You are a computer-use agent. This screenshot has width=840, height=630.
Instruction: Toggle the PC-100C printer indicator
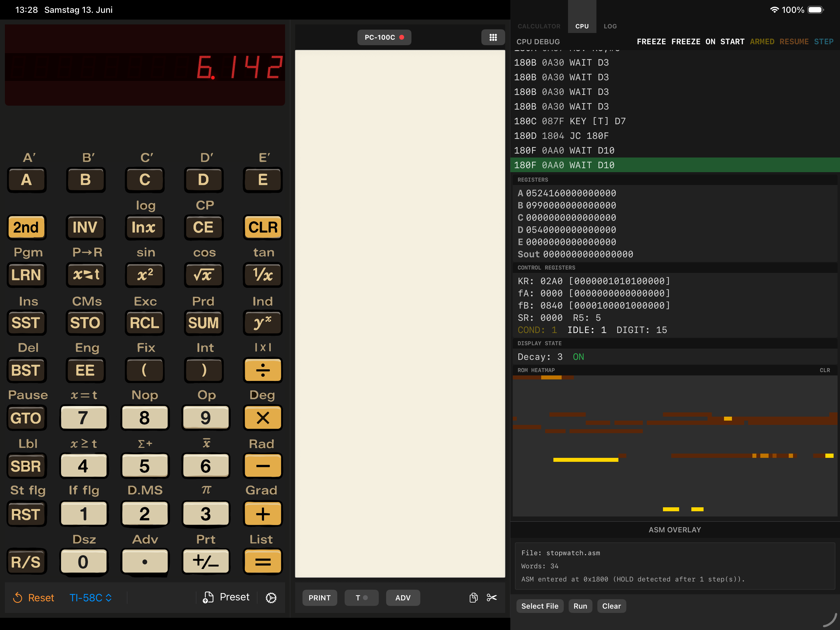coord(384,37)
